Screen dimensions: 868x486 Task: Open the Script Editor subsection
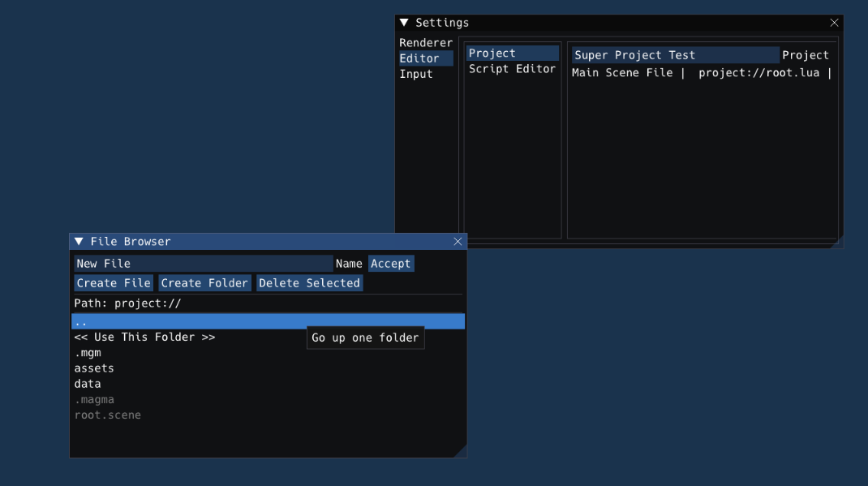tap(512, 69)
